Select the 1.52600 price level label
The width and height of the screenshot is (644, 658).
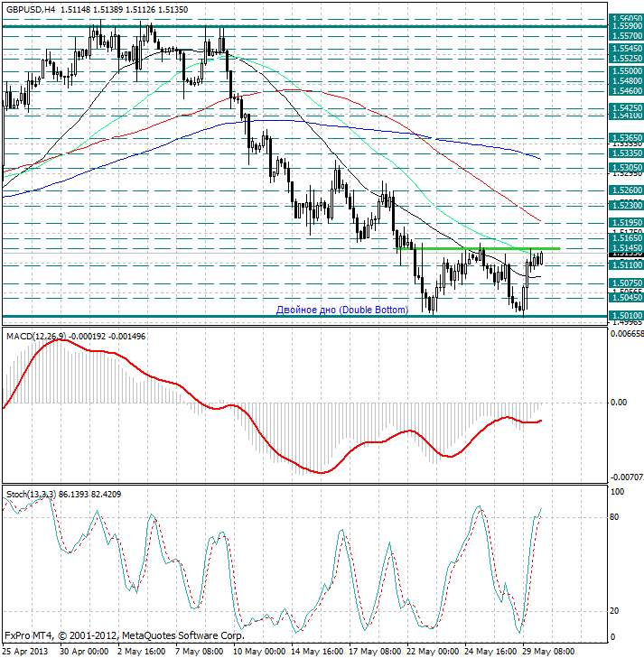[x=626, y=190]
